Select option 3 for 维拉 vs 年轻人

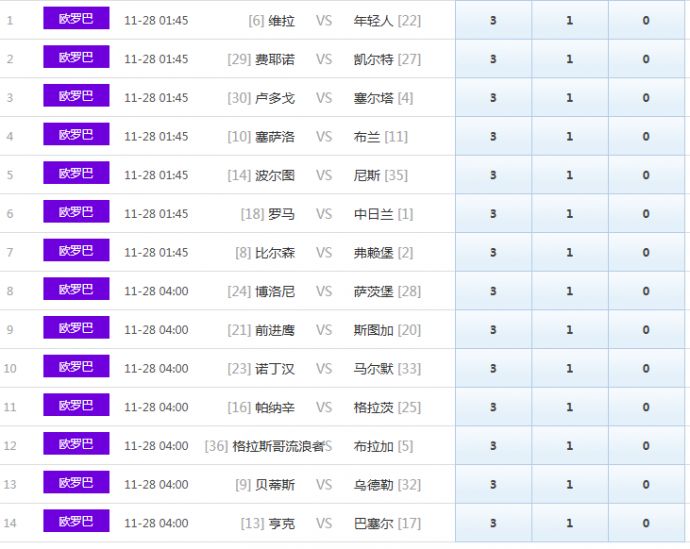pyautogui.click(x=493, y=20)
